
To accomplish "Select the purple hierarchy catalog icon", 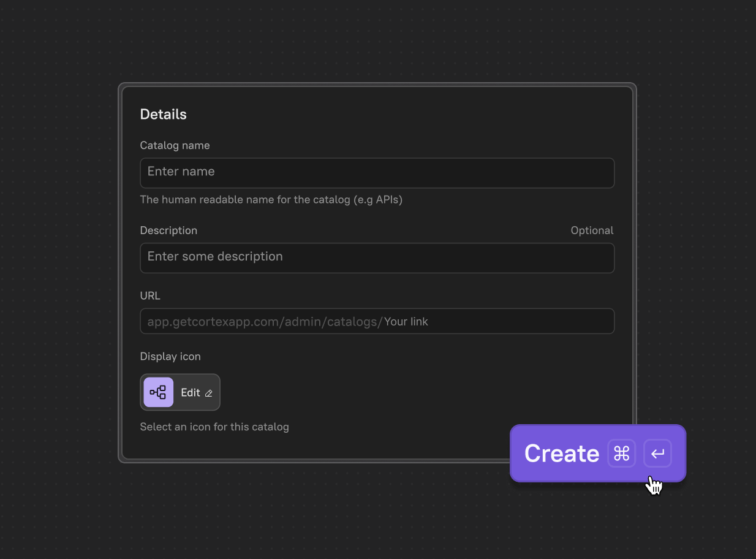I will tap(159, 392).
